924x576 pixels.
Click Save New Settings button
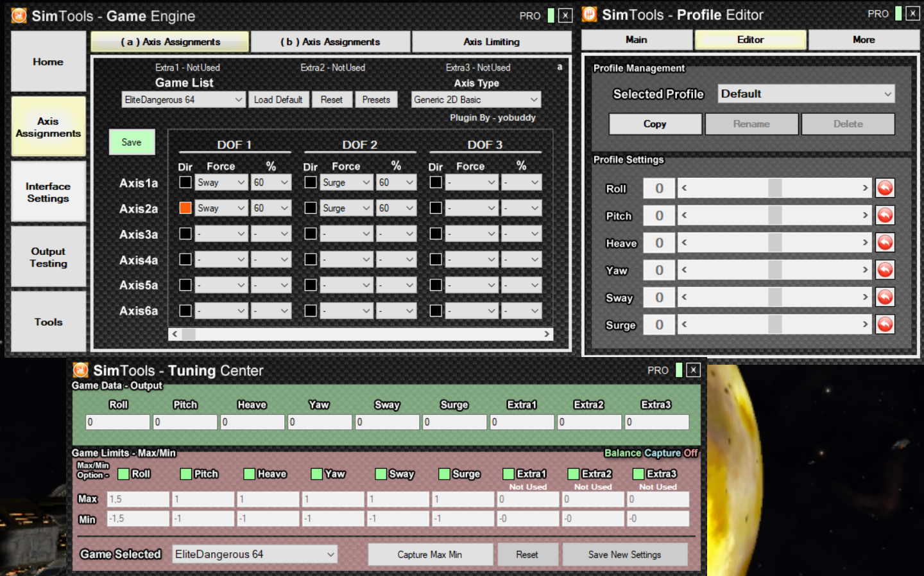pyautogui.click(x=625, y=555)
